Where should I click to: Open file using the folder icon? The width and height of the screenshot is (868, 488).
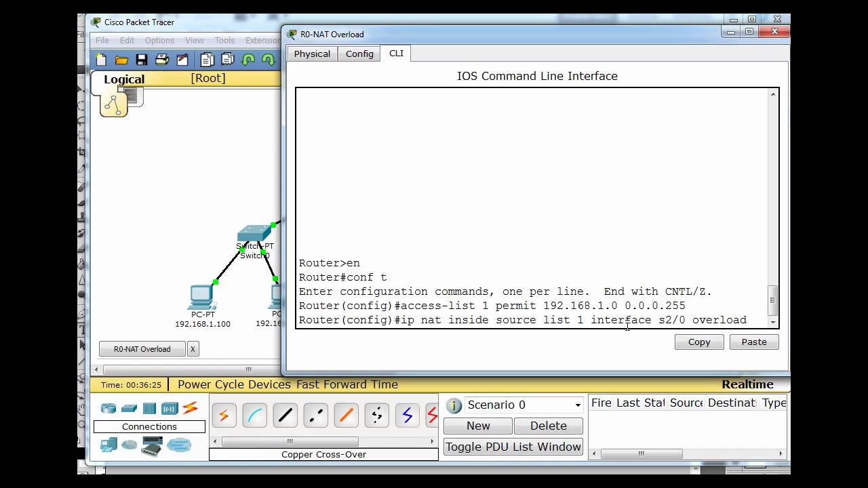point(121,60)
